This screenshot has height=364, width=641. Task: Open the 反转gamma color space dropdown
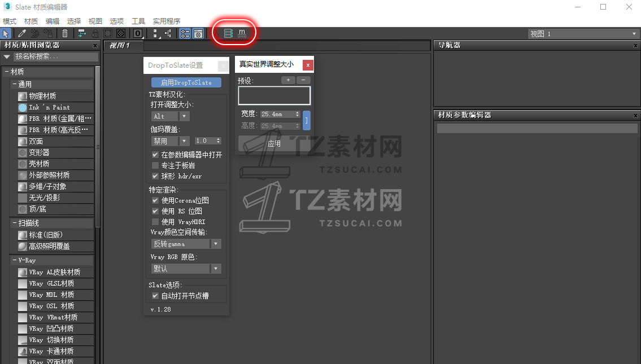pyautogui.click(x=186, y=244)
